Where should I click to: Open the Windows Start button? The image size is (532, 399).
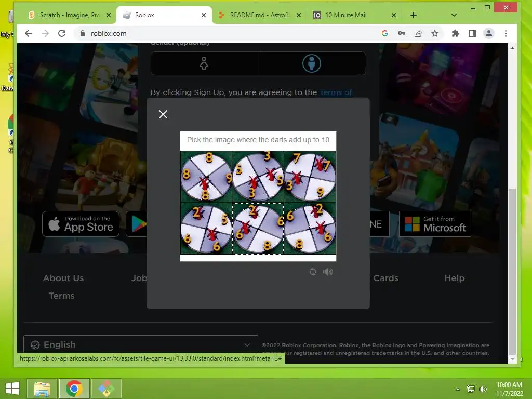click(12, 389)
